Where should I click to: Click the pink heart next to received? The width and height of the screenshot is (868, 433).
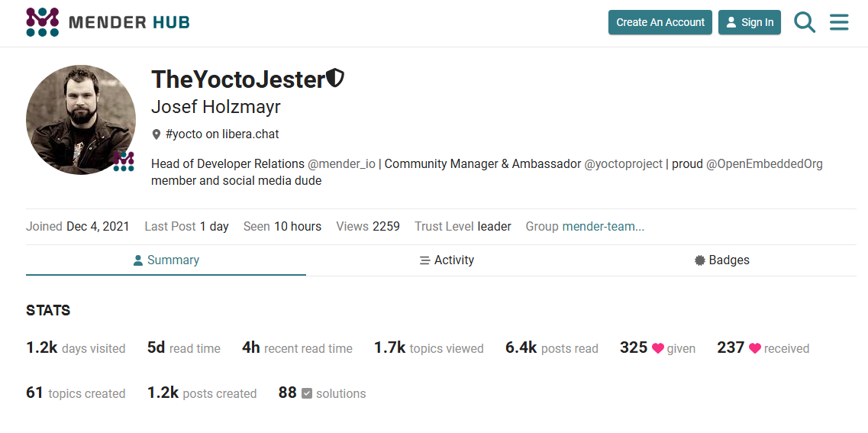pyautogui.click(x=754, y=348)
